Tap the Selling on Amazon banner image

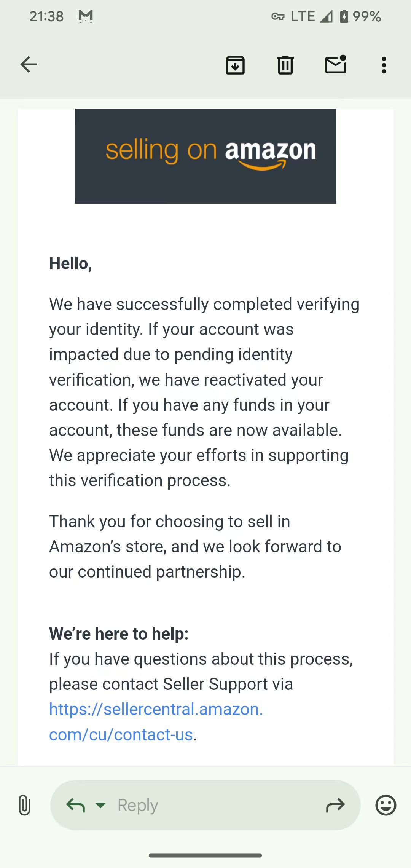point(205,156)
